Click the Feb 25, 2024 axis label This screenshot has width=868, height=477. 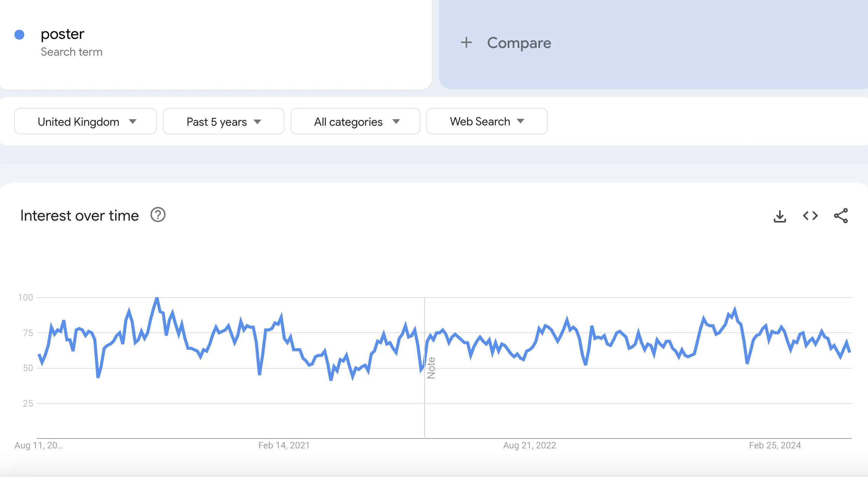pyautogui.click(x=775, y=445)
